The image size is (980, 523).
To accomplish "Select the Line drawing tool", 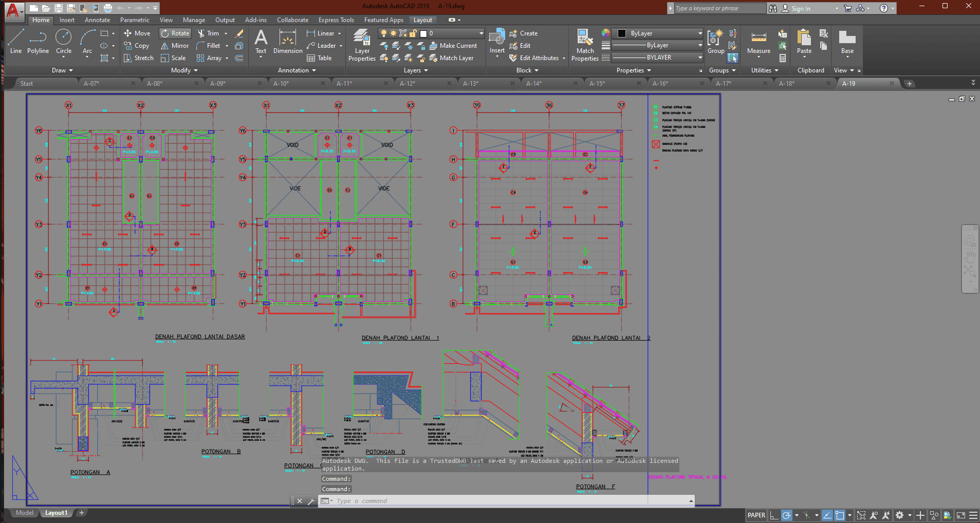I will tap(15, 41).
